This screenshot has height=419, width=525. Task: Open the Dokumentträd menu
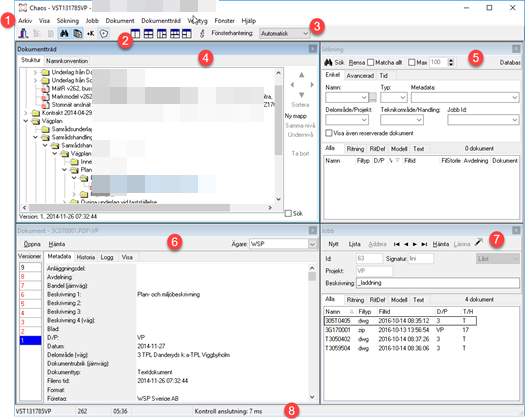coord(161,21)
